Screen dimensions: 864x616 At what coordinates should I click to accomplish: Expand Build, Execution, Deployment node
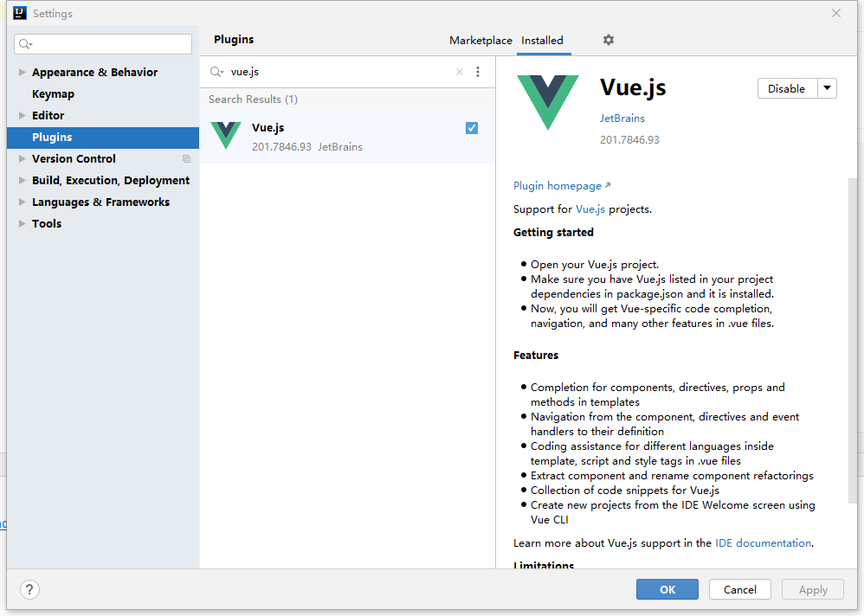pos(22,180)
